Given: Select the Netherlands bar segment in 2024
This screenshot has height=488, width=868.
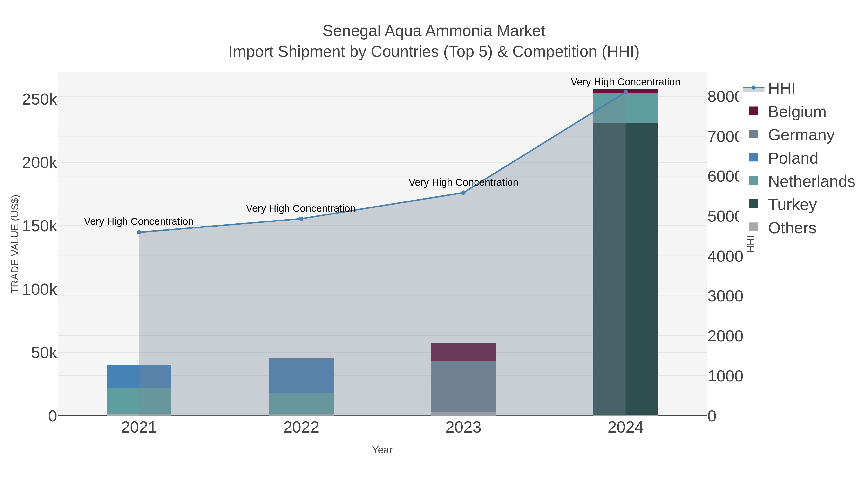Looking at the screenshot, I should tap(625, 108).
